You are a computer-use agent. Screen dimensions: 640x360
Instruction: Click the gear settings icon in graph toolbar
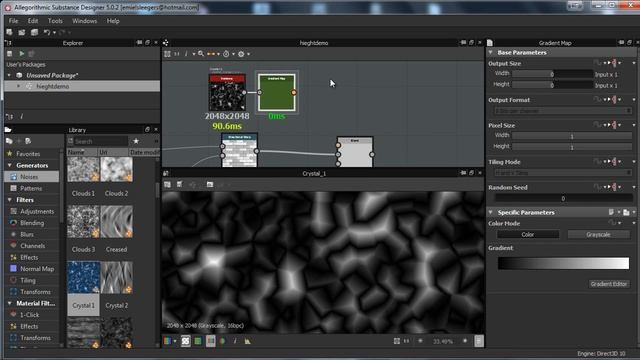pyautogui.click(x=241, y=54)
